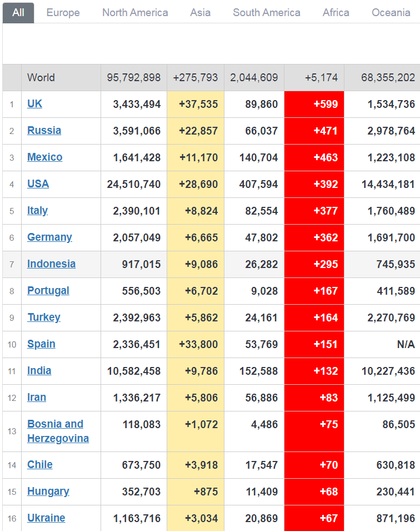Open the UK country link
Image resolution: width=420 pixels, height=531 pixels.
click(34, 104)
